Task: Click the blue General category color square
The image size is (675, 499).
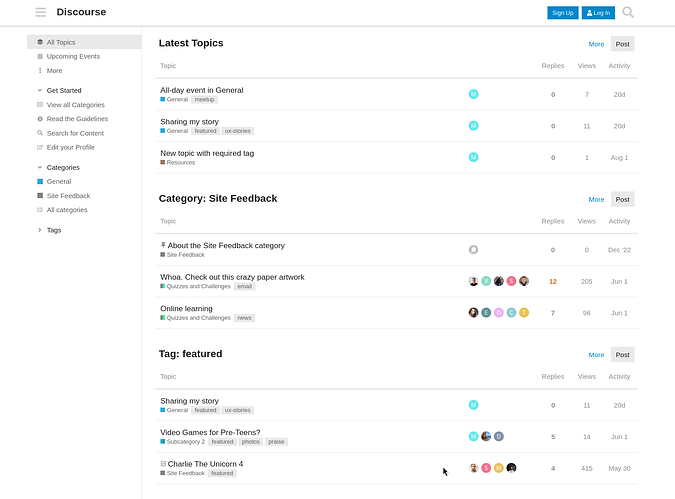Action: point(40,182)
